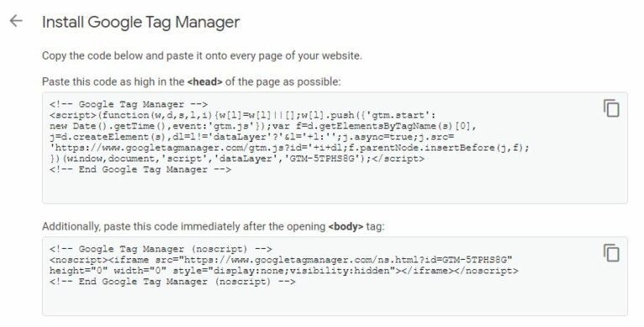Image resolution: width=644 pixels, height=327 pixels.
Task: Click the '<script>(function(w,d,s,l,i)' line
Action: (x=242, y=115)
